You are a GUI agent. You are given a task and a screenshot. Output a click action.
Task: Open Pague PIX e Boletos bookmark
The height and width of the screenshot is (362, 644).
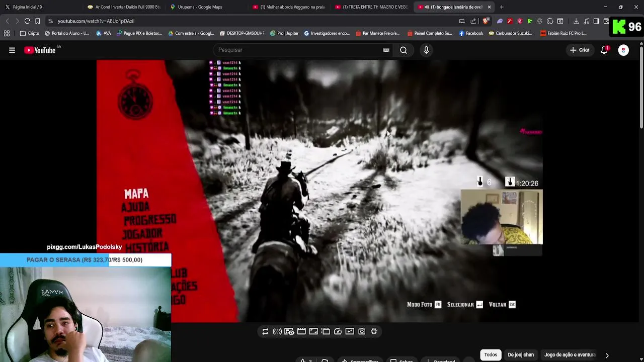(139, 33)
